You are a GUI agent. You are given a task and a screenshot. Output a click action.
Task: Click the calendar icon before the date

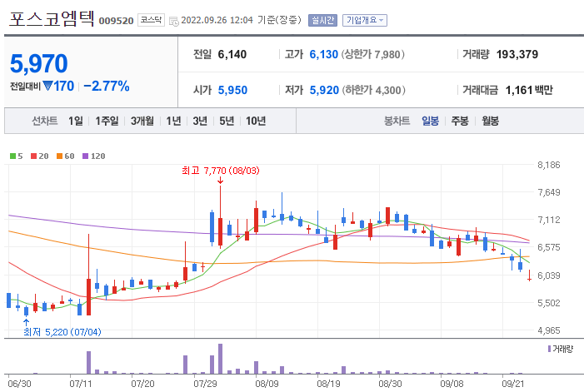pos(173,21)
